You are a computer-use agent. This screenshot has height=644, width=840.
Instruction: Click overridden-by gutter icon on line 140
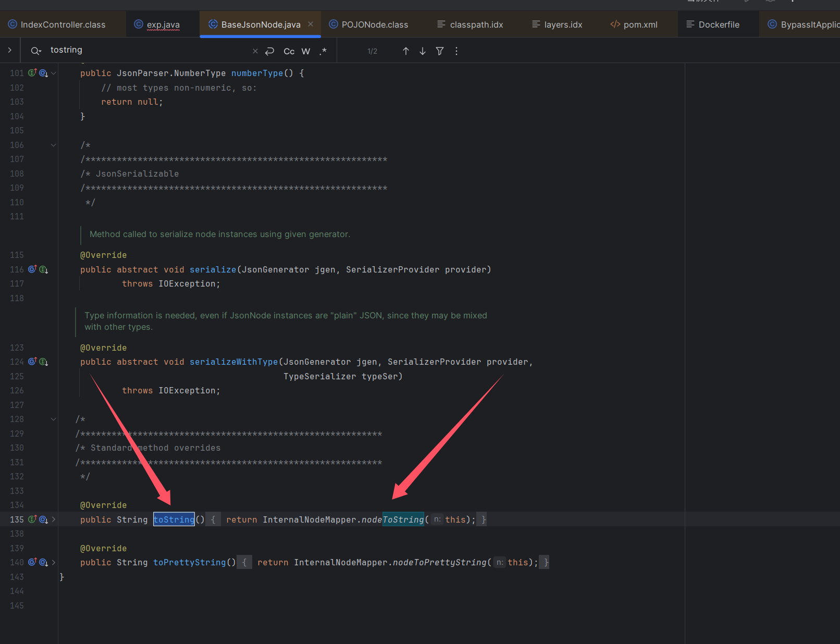click(44, 562)
